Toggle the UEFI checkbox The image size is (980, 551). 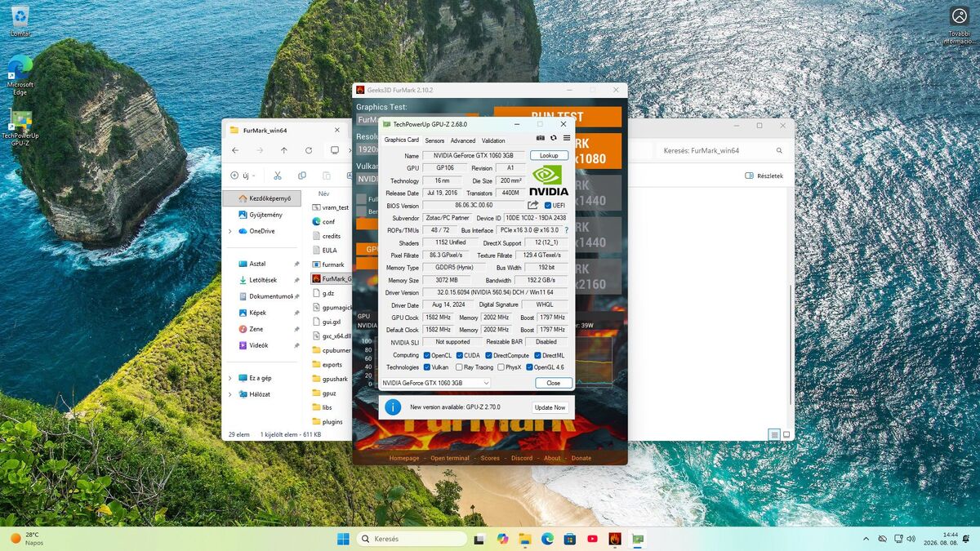[x=548, y=206]
